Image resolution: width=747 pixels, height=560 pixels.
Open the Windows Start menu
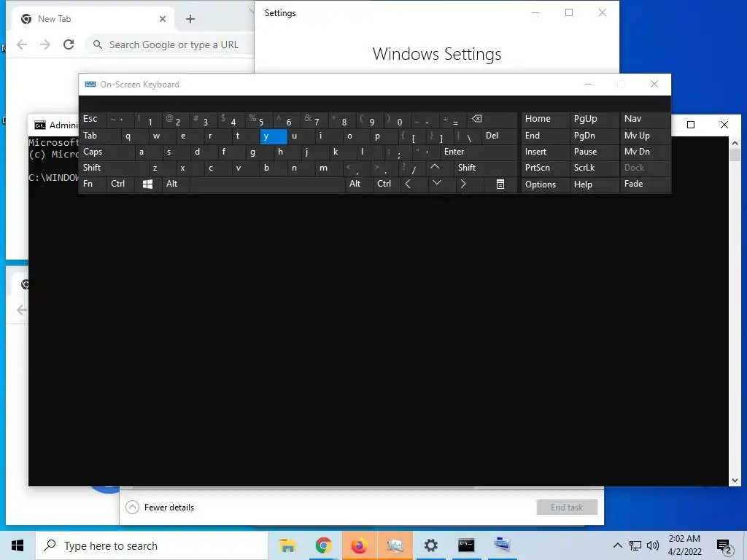pos(18,545)
